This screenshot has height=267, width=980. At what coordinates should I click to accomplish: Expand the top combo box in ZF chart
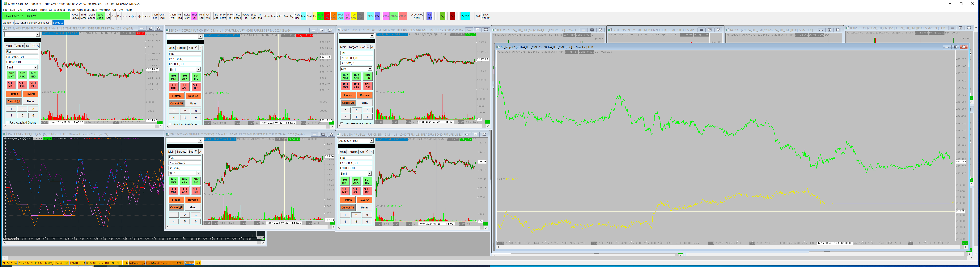click(x=200, y=37)
